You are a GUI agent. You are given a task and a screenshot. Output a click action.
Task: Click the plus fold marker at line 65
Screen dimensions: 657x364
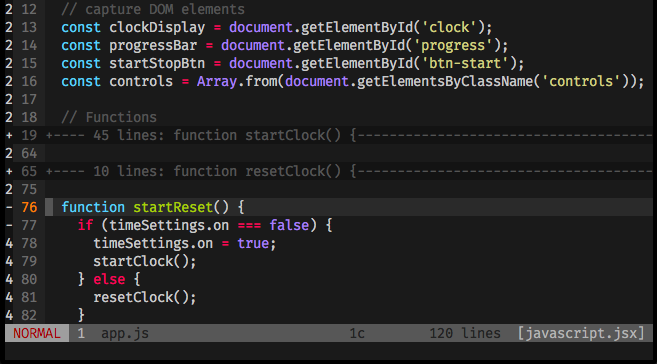tap(9, 171)
